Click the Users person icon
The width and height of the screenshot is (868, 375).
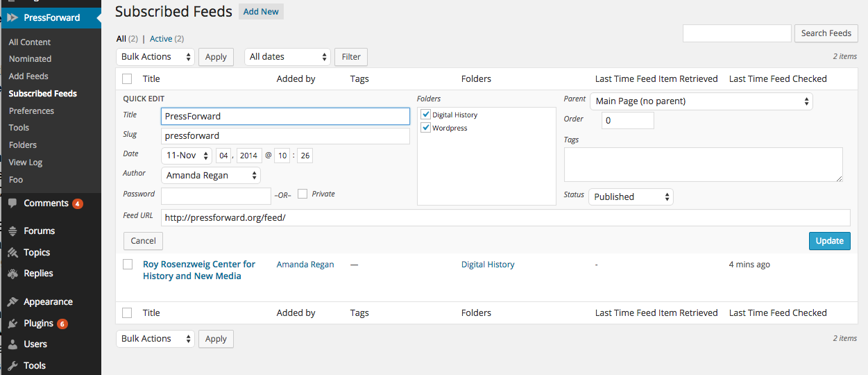point(12,344)
